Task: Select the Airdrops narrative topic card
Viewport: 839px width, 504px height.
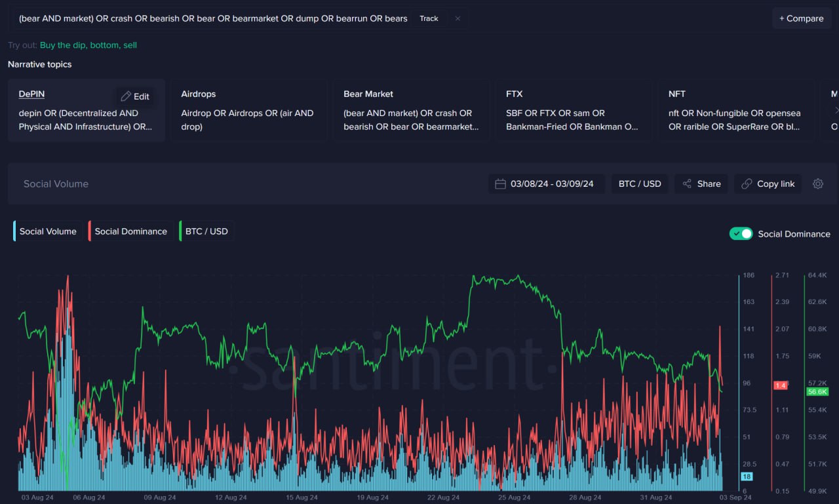Action: pyautogui.click(x=249, y=110)
